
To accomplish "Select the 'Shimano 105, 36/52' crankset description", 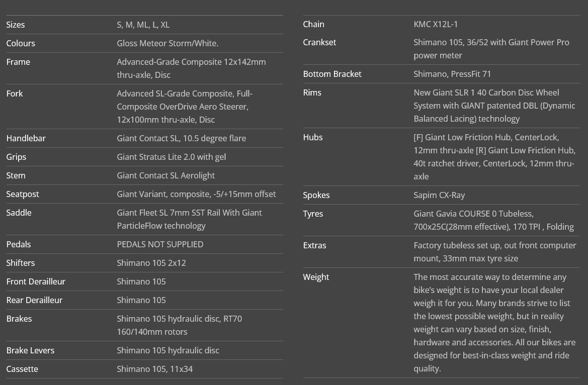I will pos(491,49).
